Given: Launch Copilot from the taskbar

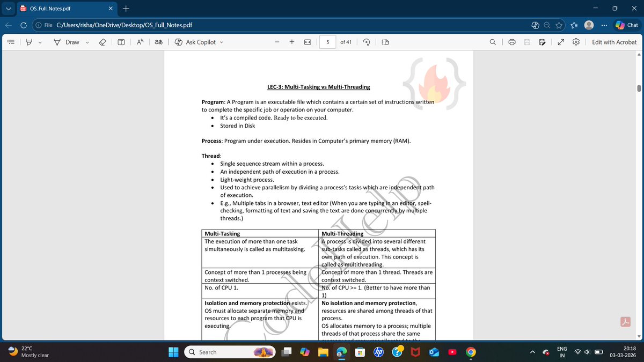Looking at the screenshot, I should click(305, 352).
